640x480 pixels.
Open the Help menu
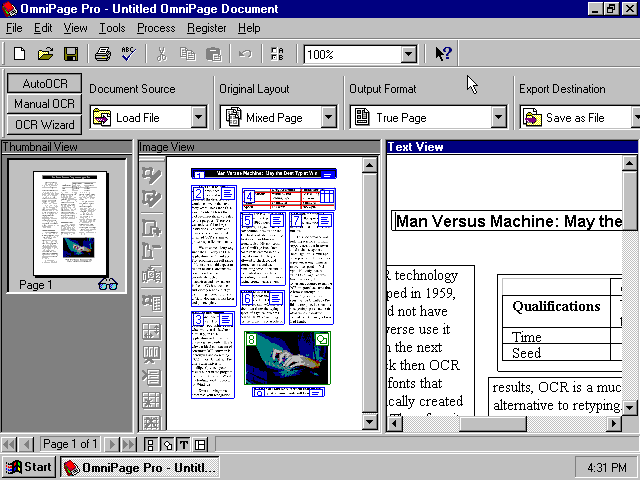249,28
